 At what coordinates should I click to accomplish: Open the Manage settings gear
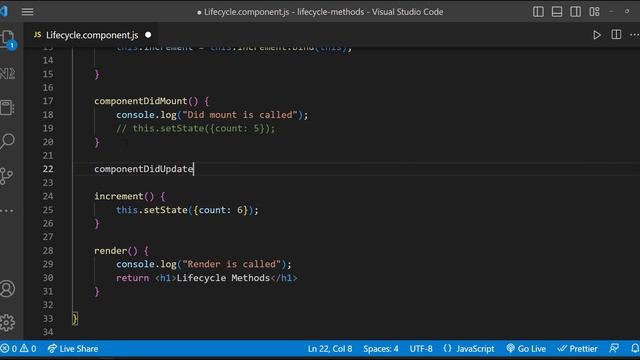[7, 322]
